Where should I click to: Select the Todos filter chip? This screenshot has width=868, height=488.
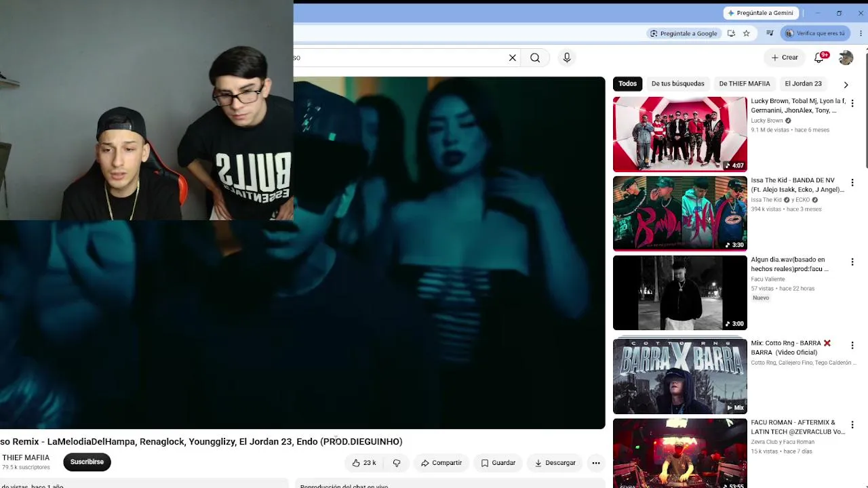click(x=627, y=83)
